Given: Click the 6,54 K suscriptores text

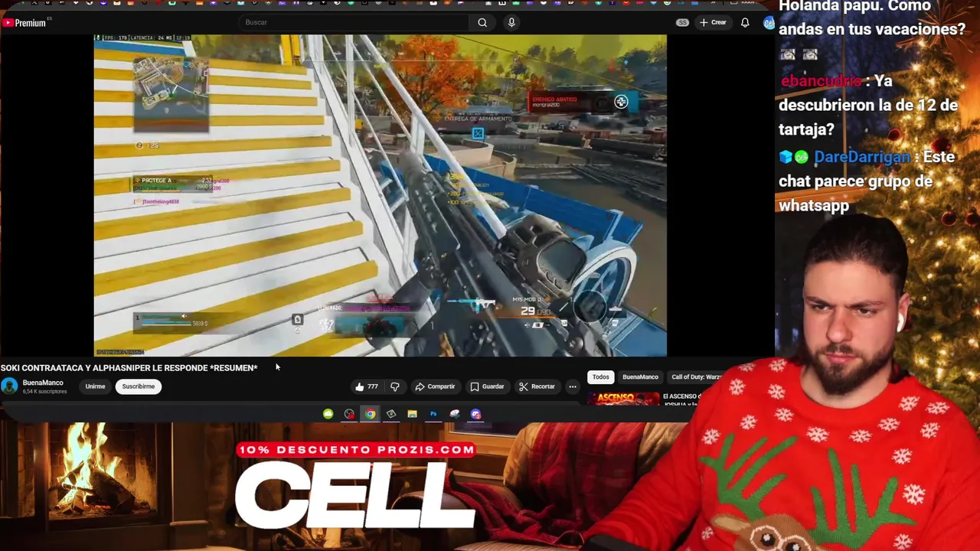Looking at the screenshot, I should tap(44, 392).
